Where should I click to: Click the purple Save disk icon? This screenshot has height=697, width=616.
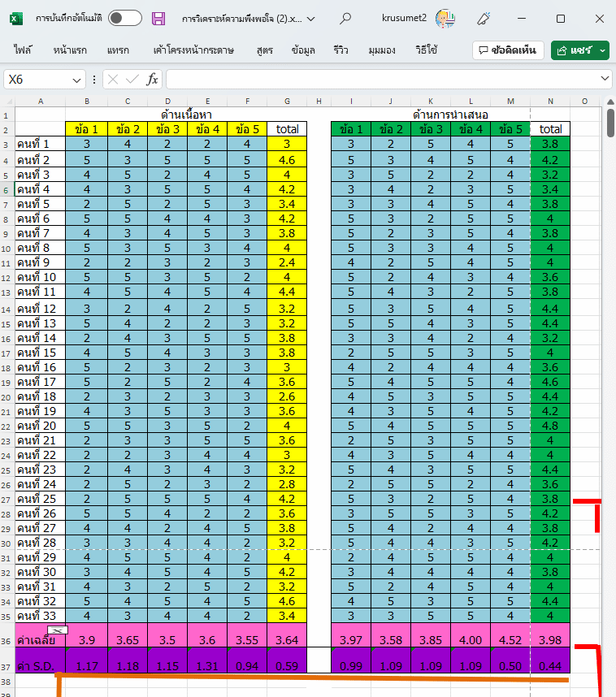point(158,18)
